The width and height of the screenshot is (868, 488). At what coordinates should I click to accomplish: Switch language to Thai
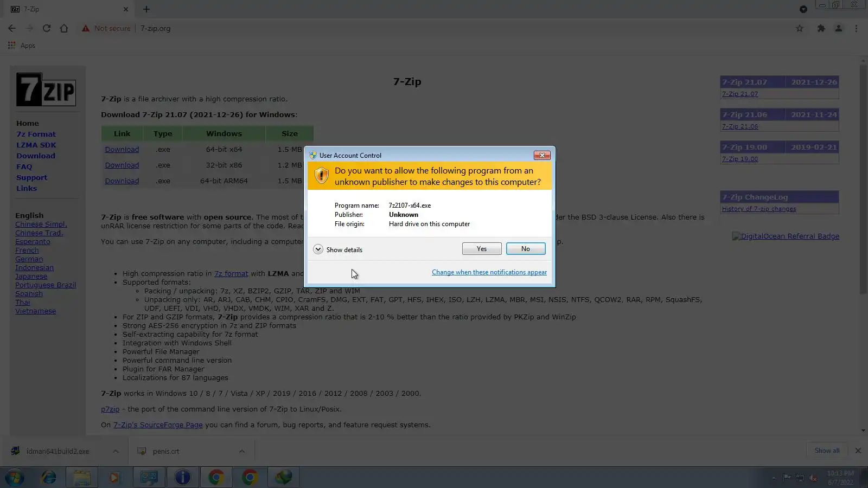23,303
